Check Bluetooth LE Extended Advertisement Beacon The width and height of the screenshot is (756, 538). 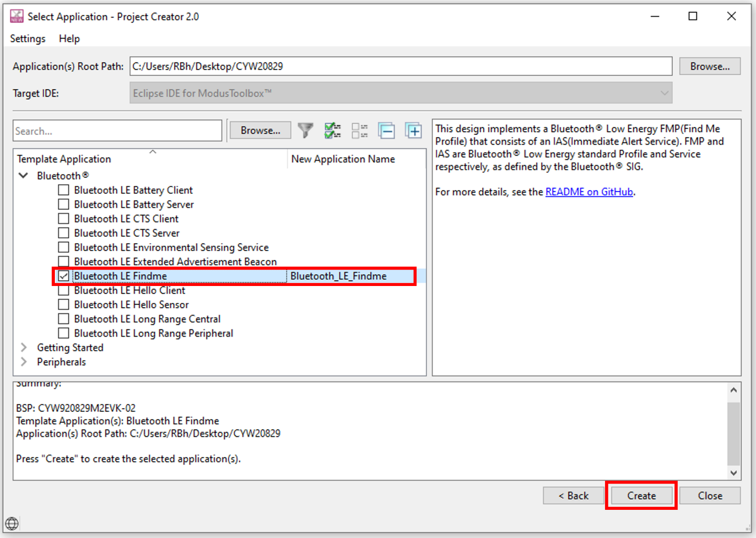tap(63, 262)
